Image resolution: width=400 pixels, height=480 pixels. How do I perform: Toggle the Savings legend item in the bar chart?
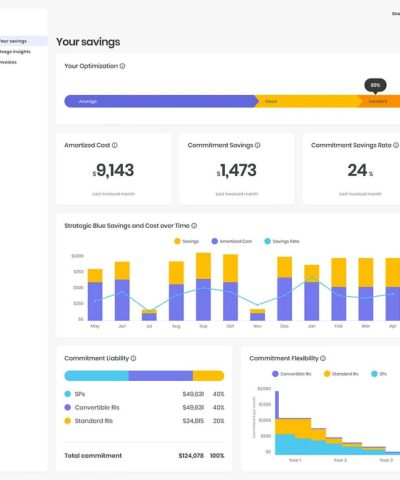[187, 241]
